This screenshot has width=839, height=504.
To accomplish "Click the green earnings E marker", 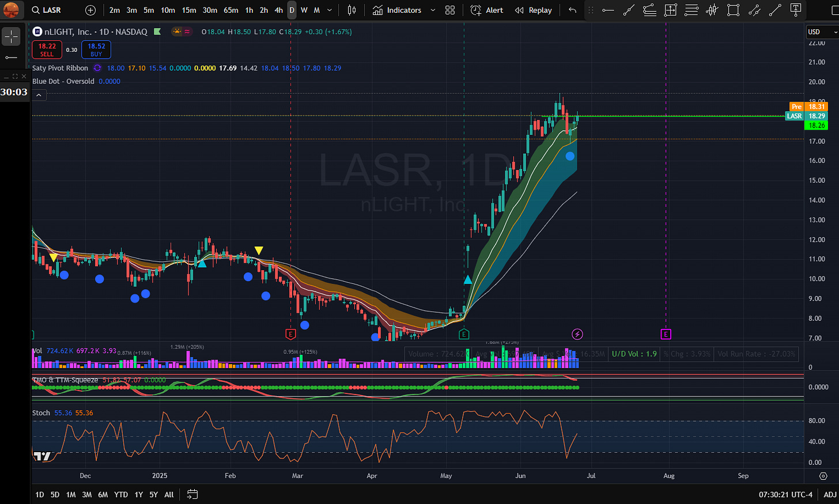I will click(464, 334).
